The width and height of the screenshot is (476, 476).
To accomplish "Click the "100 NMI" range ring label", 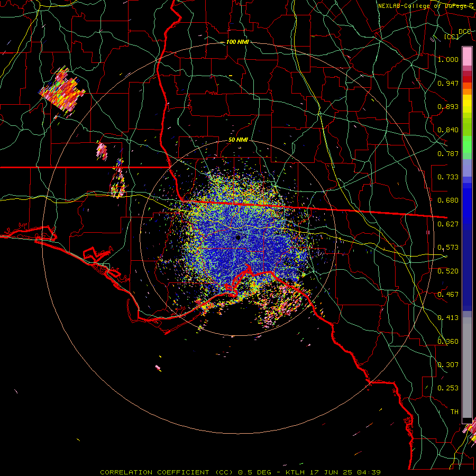I will click(x=237, y=42).
